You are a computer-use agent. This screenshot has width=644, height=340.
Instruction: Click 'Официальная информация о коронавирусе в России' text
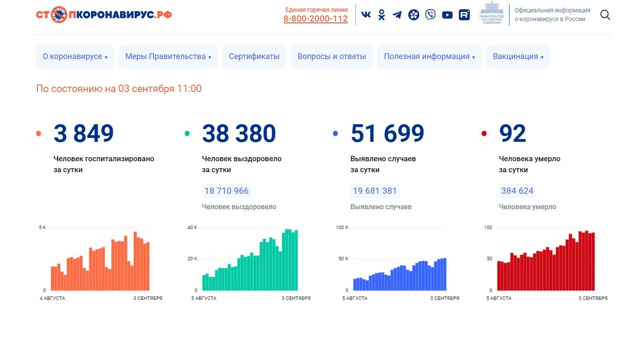coord(553,15)
